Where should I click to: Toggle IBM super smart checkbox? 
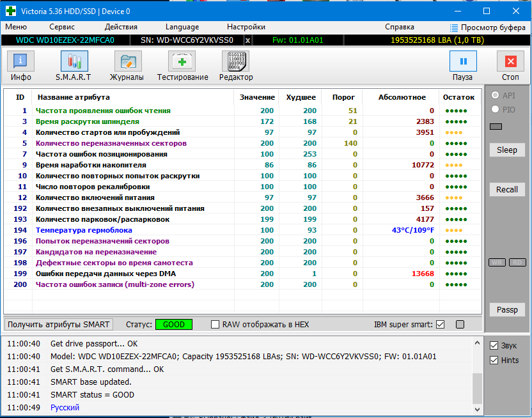[x=441, y=325]
